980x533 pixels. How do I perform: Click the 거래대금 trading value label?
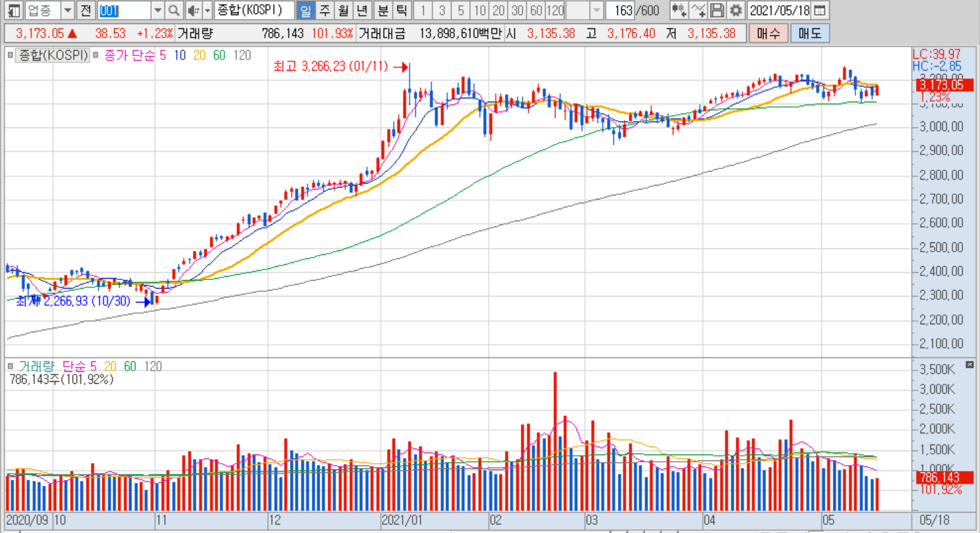(382, 34)
